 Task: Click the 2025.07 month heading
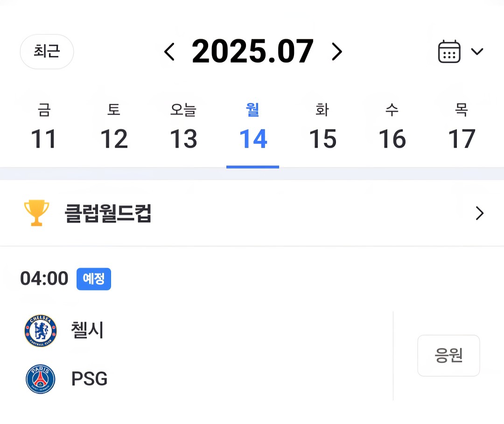coord(252,51)
